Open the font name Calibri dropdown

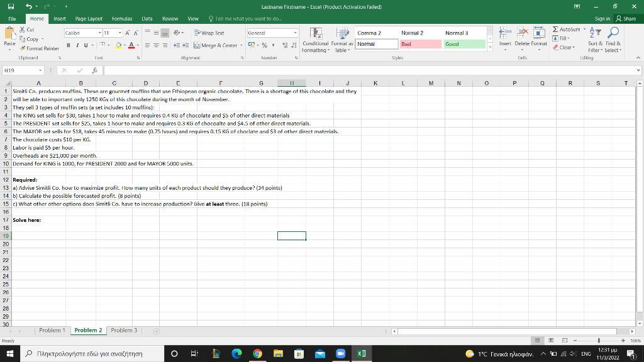(100, 33)
